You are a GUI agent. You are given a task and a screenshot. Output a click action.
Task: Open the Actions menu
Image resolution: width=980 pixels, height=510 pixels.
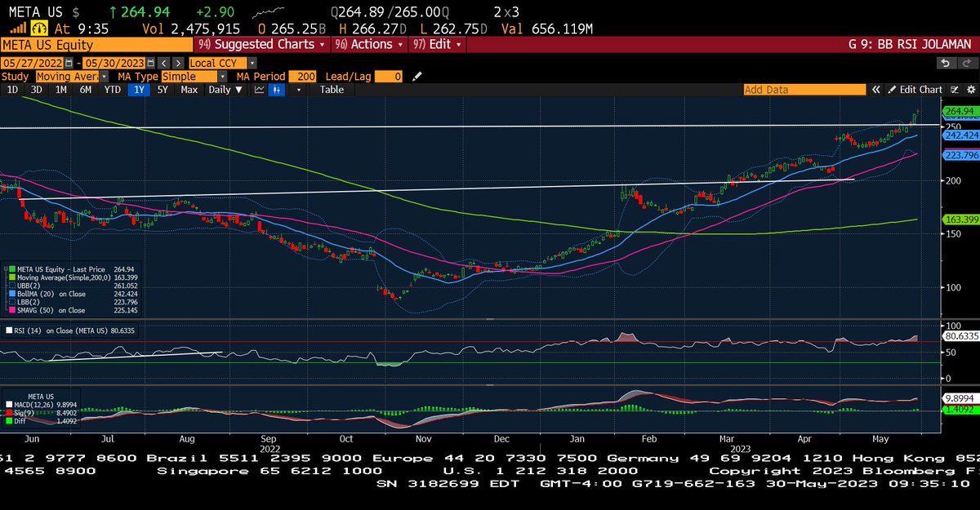tap(369, 44)
